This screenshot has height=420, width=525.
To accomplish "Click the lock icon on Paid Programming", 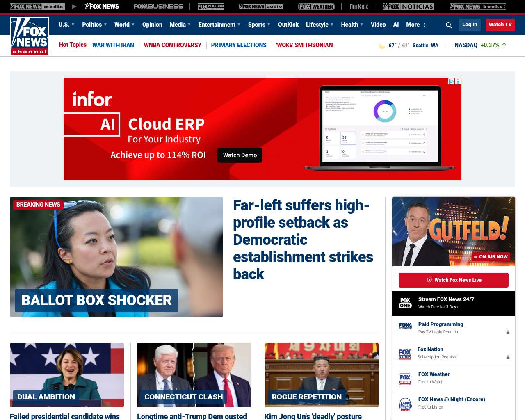I will (508, 332).
